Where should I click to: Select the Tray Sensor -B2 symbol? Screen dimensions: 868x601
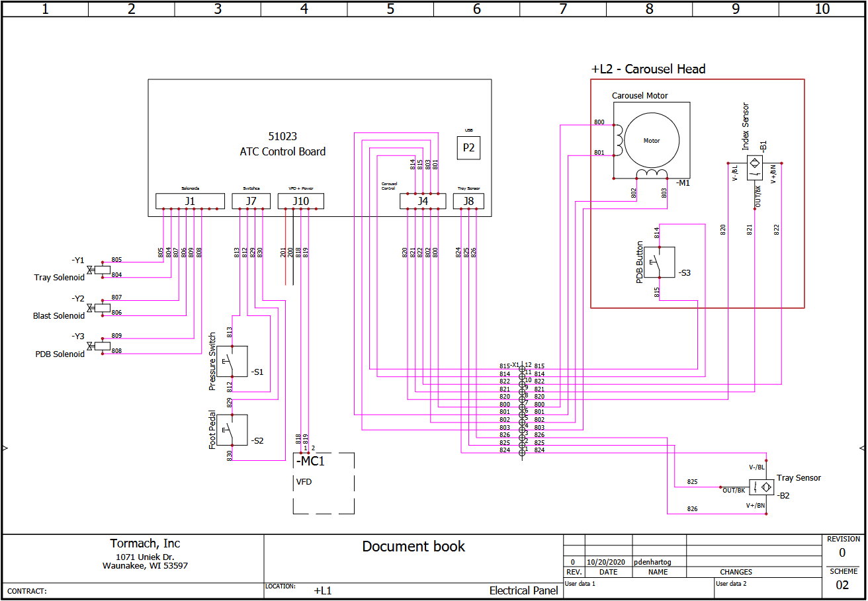761,488
